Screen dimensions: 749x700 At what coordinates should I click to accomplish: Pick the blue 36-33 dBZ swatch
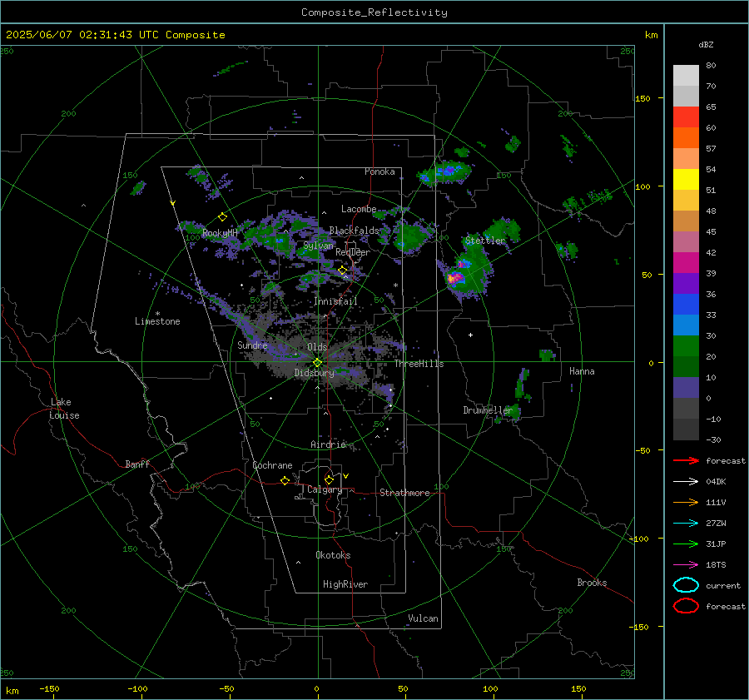point(686,305)
